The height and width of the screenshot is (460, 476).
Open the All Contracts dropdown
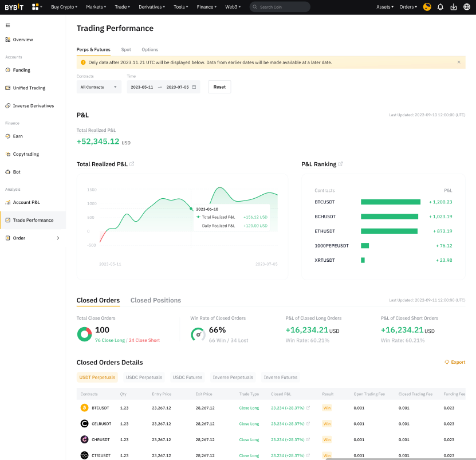(x=99, y=87)
